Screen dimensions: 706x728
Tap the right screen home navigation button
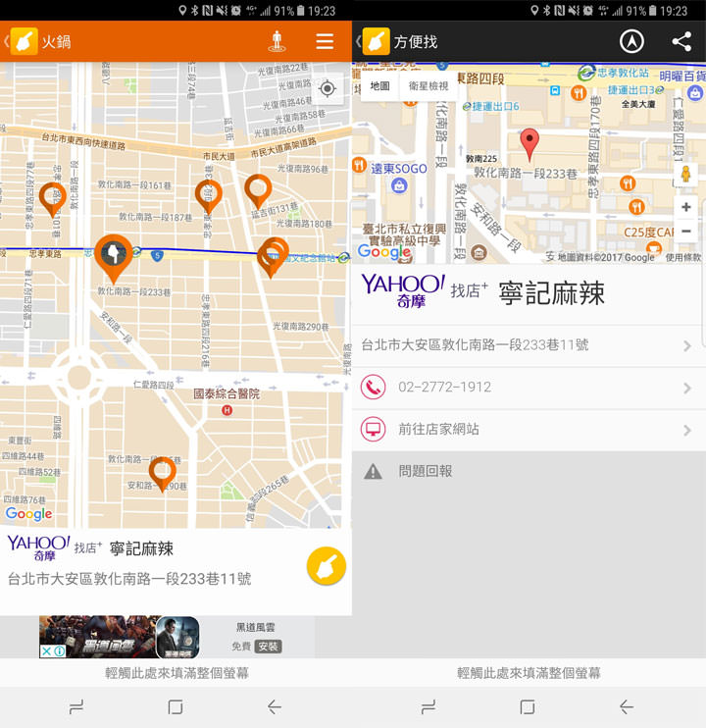click(x=528, y=707)
